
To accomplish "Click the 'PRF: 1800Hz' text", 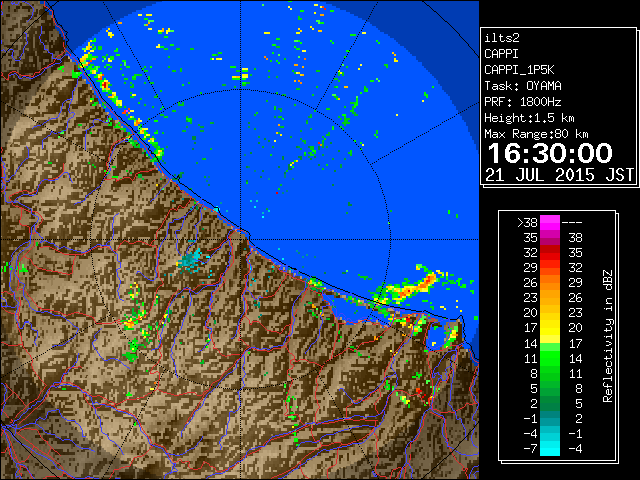I will [x=523, y=102].
